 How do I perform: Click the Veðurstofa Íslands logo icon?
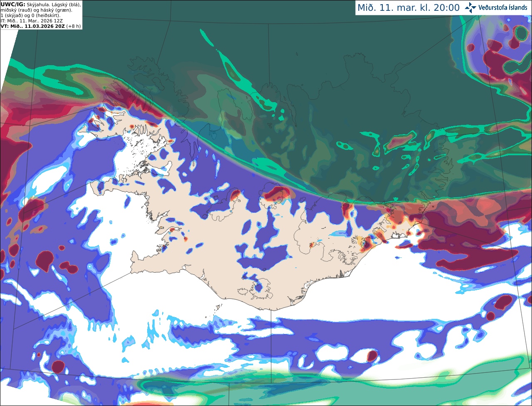(470, 7)
